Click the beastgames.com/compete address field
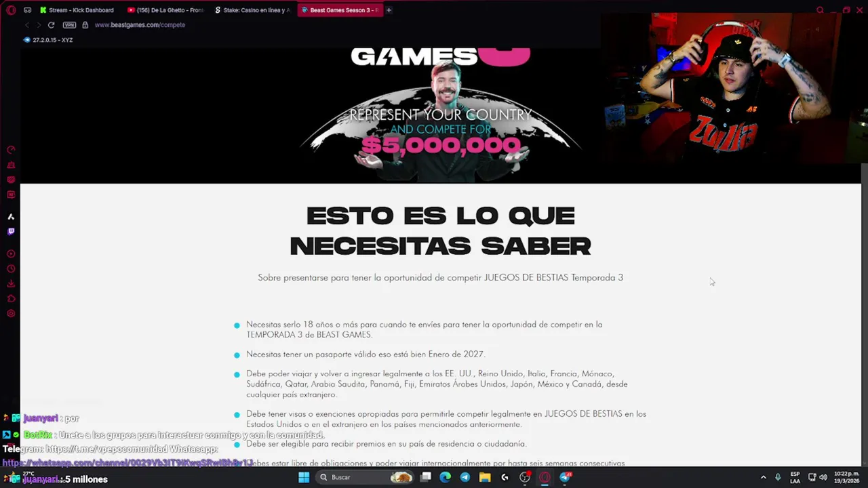 click(140, 25)
